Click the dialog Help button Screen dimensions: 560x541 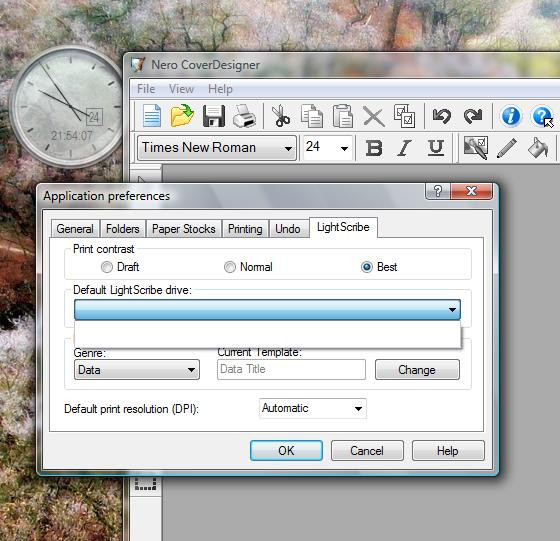tap(448, 451)
